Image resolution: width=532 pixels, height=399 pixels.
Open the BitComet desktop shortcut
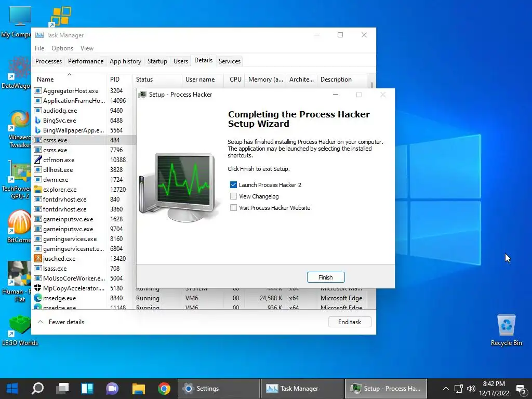(x=19, y=227)
